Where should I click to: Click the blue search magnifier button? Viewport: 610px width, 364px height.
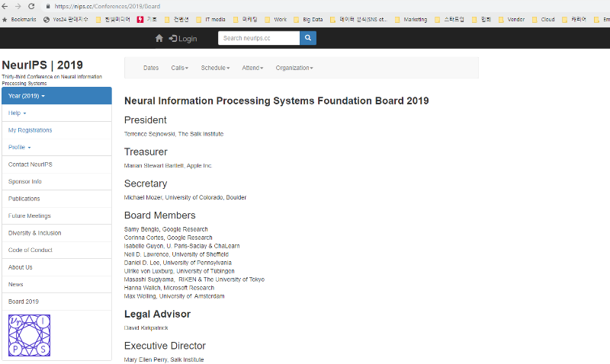pos(308,38)
